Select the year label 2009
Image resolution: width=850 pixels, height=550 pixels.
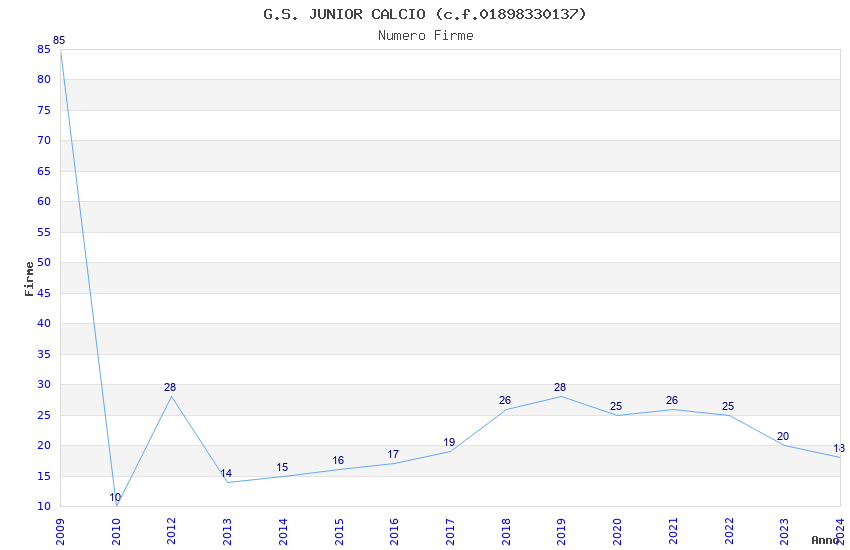(x=60, y=531)
